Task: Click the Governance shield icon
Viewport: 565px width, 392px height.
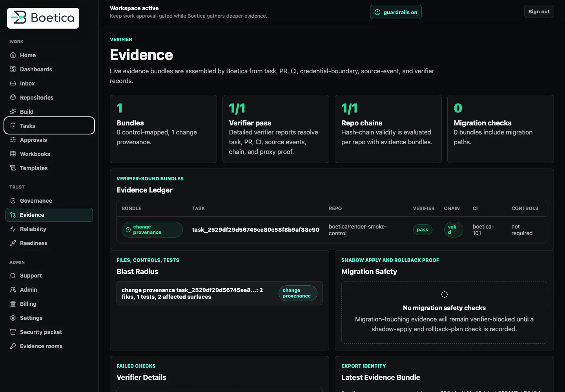Action: pyautogui.click(x=13, y=201)
